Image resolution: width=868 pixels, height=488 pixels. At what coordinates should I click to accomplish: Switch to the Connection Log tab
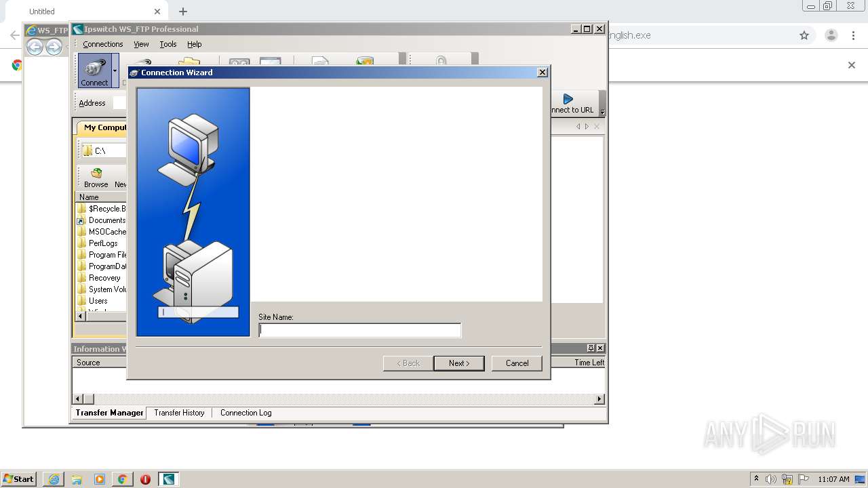click(245, 412)
